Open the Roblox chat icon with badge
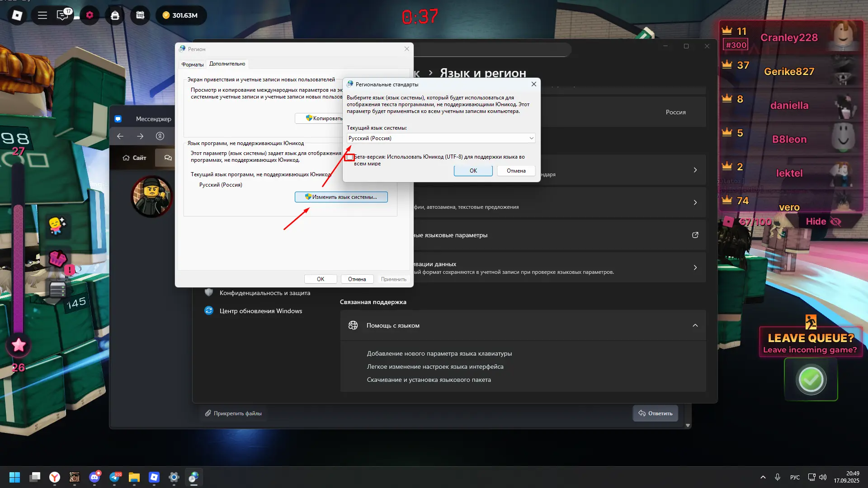Screen dimensions: 868x488 [62, 15]
